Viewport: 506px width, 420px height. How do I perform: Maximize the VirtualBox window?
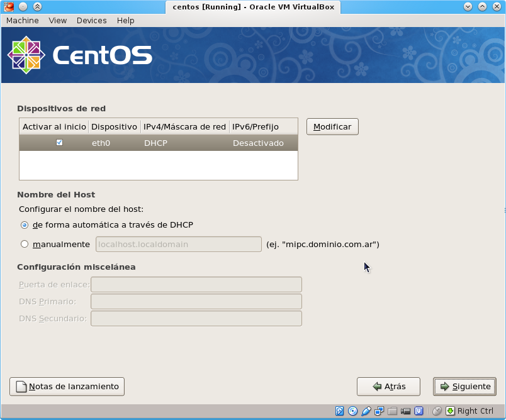[483, 6]
